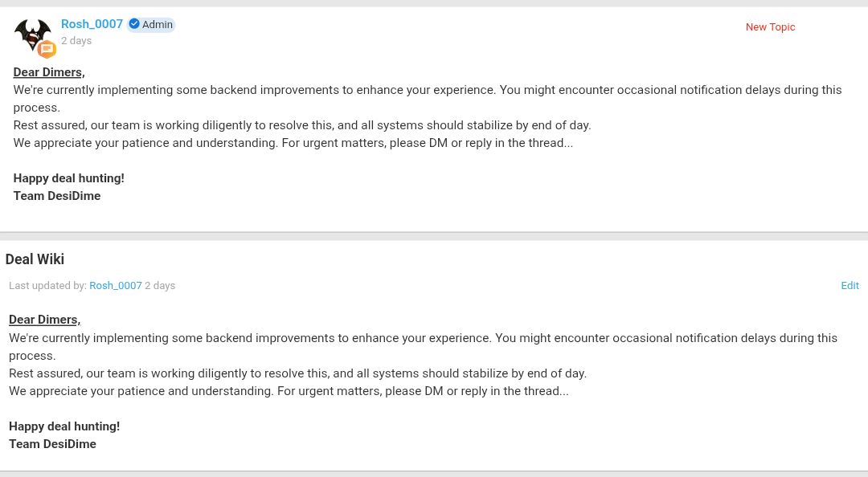This screenshot has height=477, width=868.
Task: Click the 2 days timestamp in wiki section
Action: point(160,285)
